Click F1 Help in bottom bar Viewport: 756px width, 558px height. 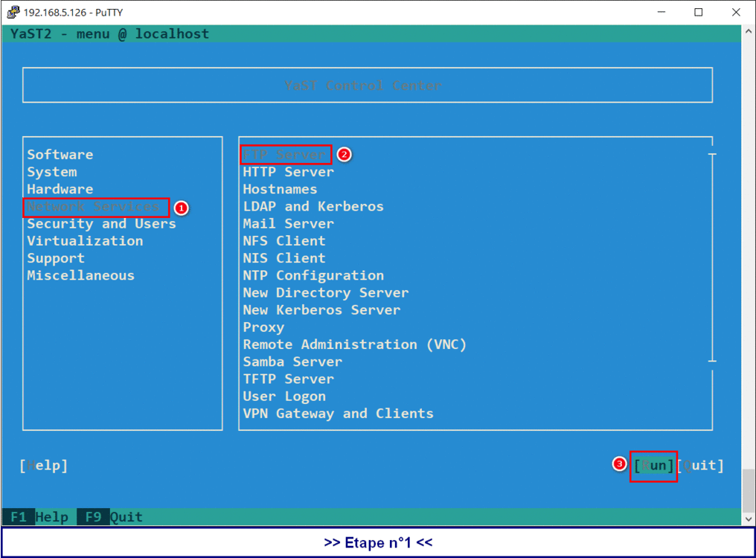pos(35,518)
